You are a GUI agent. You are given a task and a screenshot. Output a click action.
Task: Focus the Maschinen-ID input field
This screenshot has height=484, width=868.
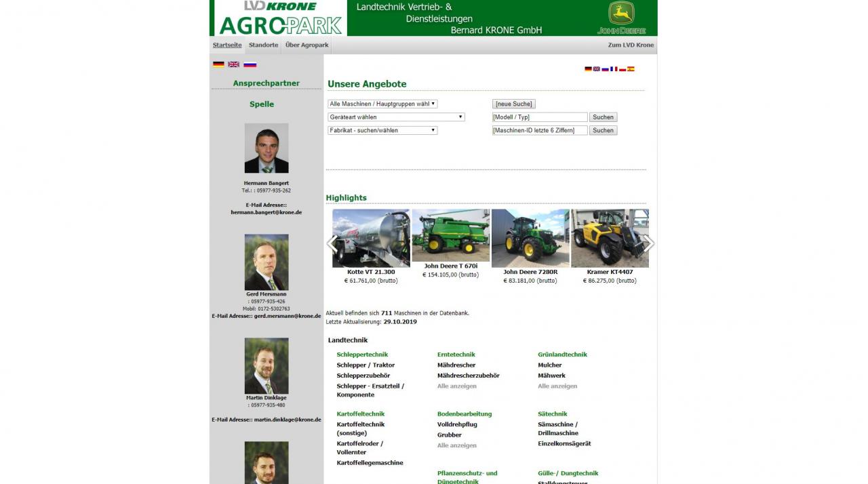[540, 130]
